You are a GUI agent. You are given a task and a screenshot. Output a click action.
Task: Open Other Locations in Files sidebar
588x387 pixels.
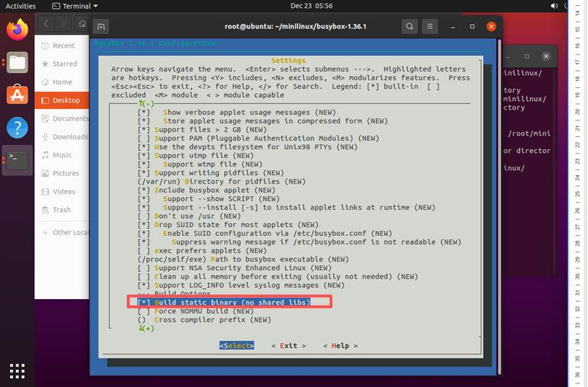62,232
